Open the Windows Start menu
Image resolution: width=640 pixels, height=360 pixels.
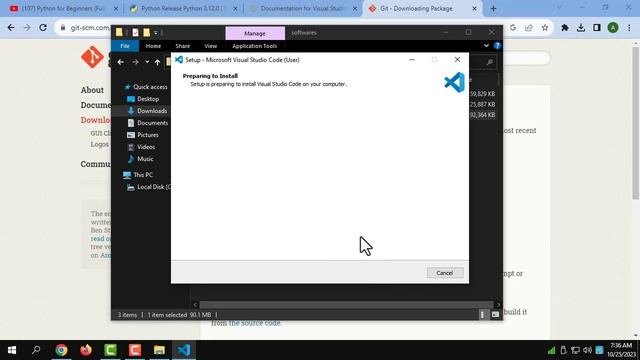point(12,350)
